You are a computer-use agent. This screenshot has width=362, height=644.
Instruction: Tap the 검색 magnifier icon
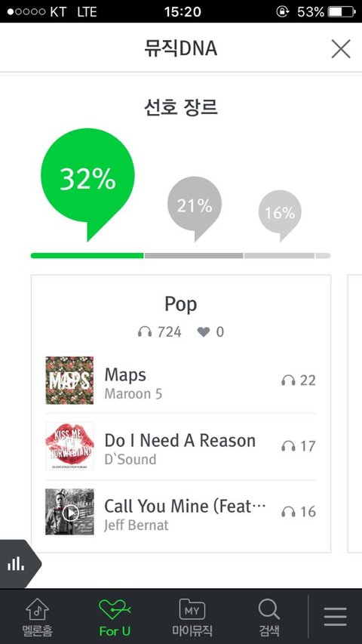tap(269, 609)
